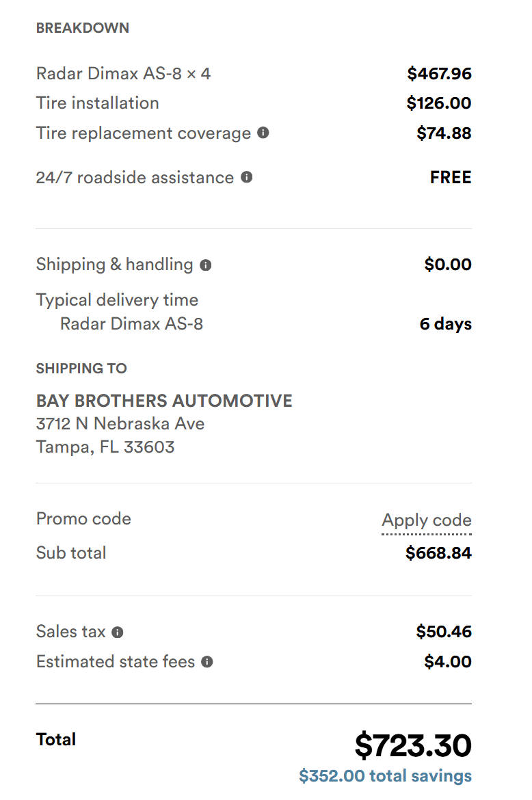Select the Promo code label
Screen dimensions: 532x800
pos(83,519)
